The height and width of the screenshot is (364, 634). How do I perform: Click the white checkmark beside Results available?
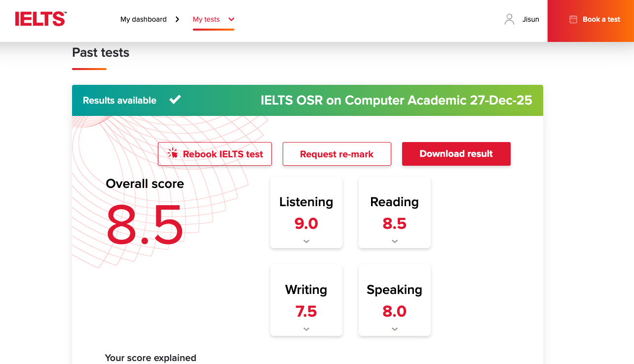(175, 100)
